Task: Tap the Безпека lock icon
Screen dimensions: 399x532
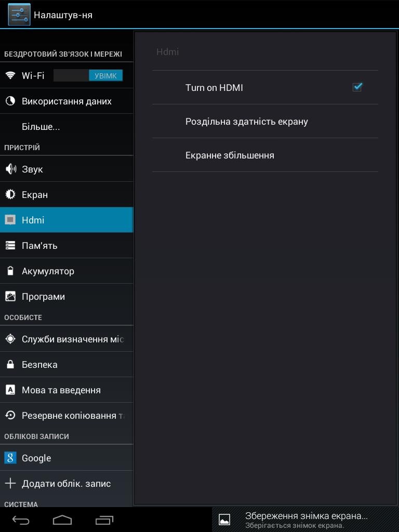Action: tap(10, 364)
